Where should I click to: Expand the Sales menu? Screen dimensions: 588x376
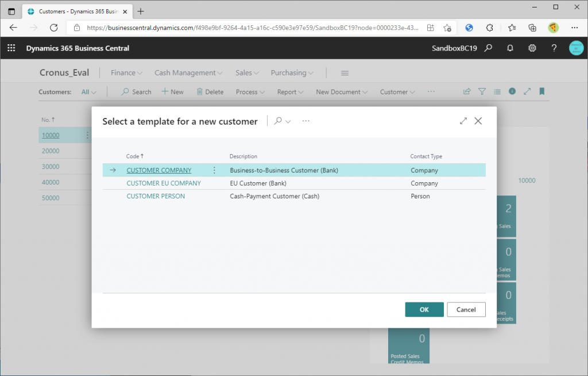tap(247, 73)
